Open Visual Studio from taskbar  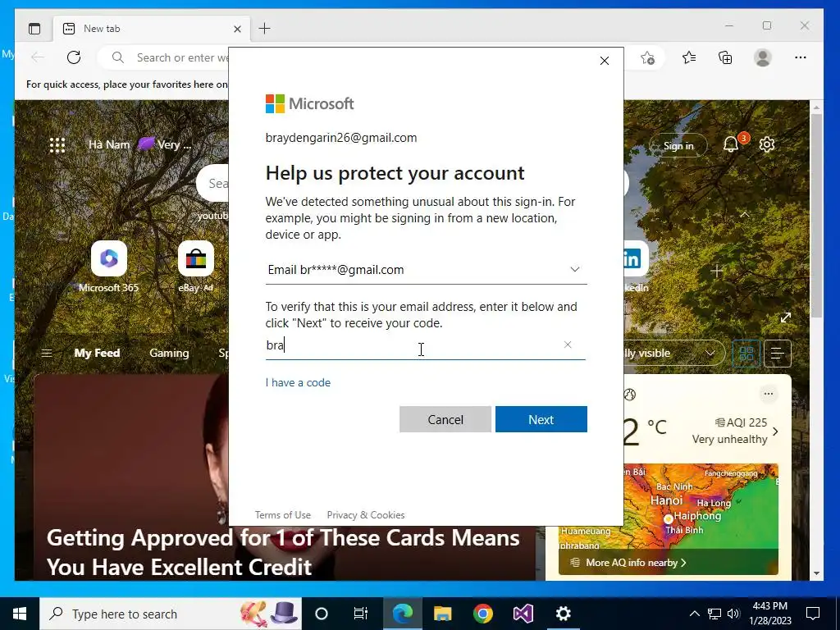point(523,614)
